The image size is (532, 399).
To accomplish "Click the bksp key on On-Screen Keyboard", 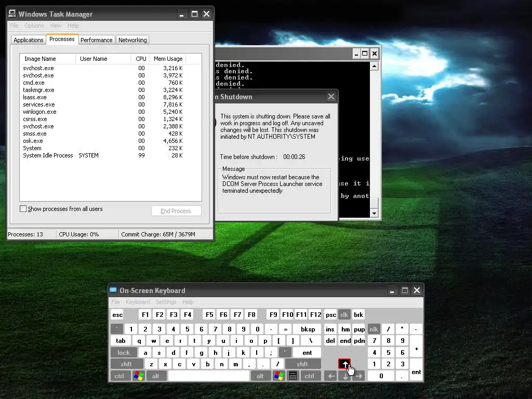I will click(x=308, y=329).
